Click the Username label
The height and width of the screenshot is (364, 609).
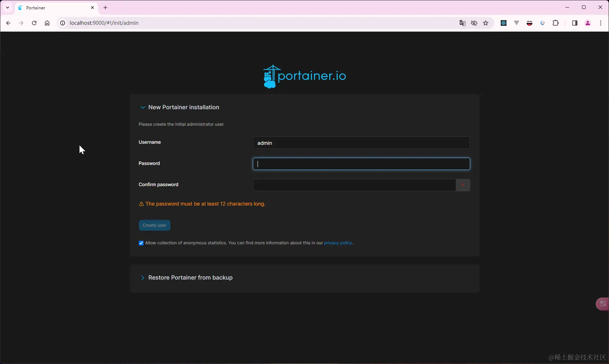coord(150,142)
